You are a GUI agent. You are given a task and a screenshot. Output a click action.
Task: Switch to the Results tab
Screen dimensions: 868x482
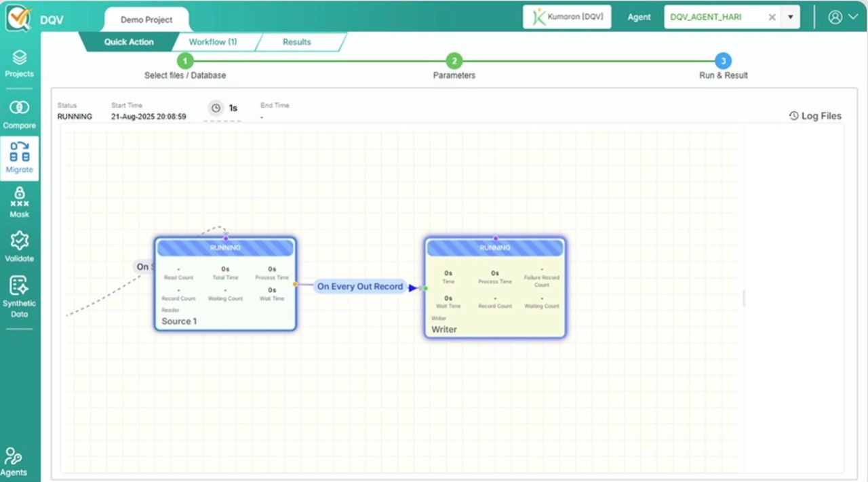[x=297, y=42]
